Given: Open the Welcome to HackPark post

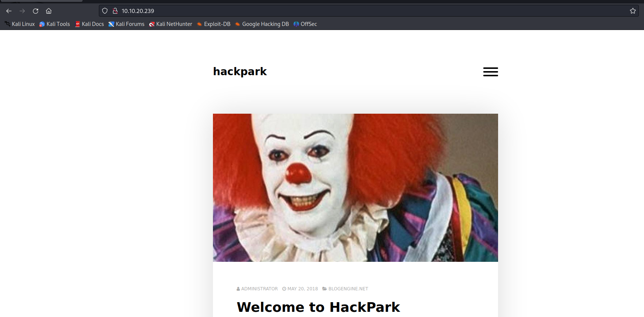Looking at the screenshot, I should point(318,307).
